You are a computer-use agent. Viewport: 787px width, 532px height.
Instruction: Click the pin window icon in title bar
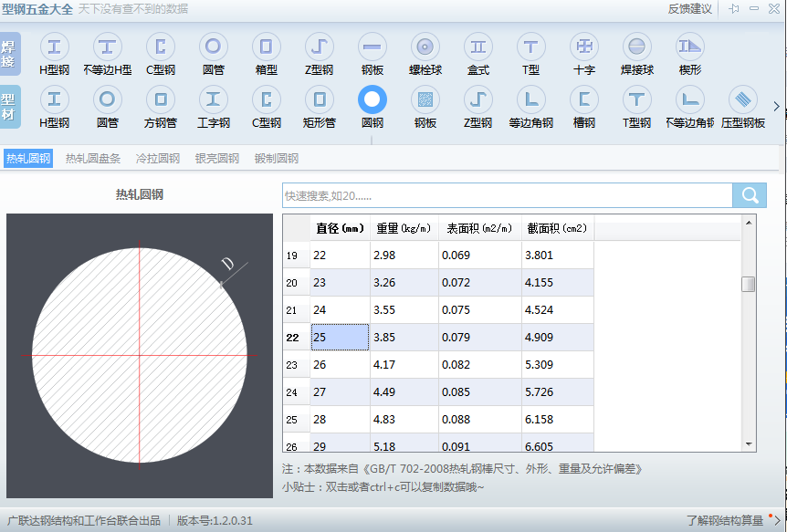click(x=734, y=8)
